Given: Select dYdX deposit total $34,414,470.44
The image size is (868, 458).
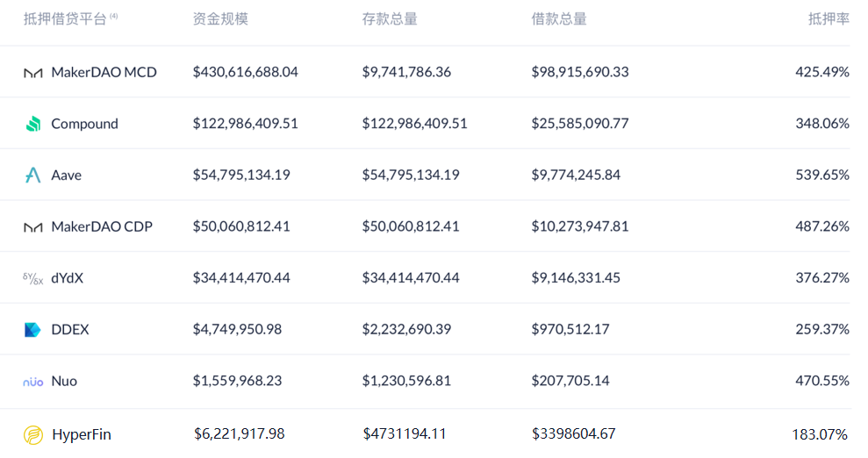Looking at the screenshot, I should (411, 277).
